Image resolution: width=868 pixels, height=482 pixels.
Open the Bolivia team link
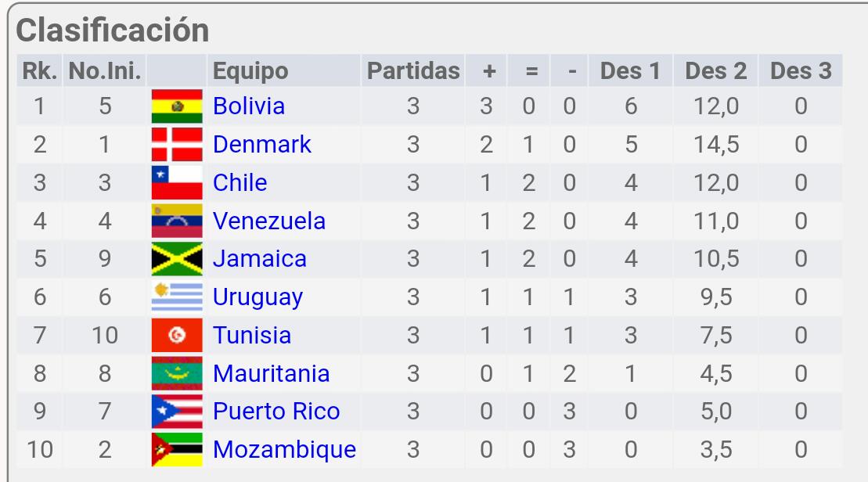click(x=249, y=106)
